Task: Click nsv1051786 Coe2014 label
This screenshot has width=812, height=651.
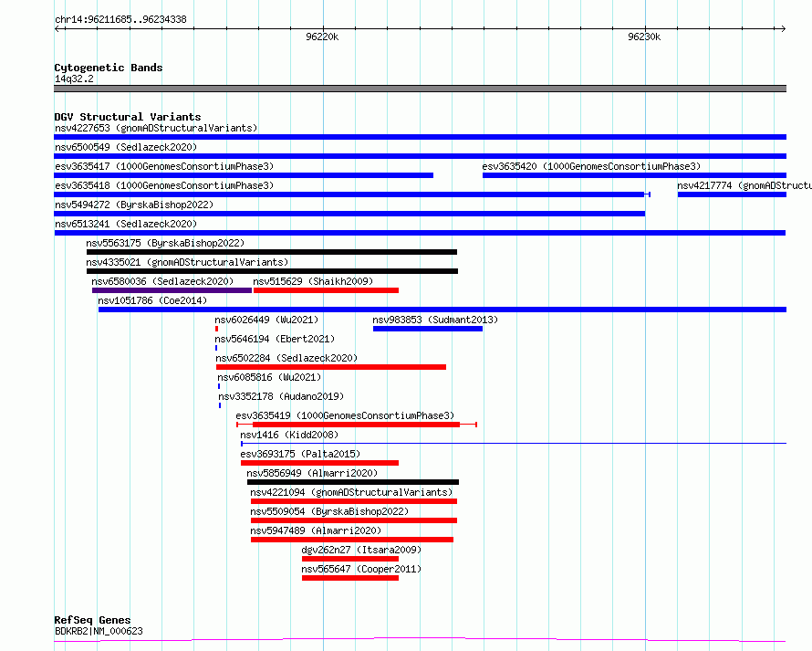Action: pyautogui.click(x=152, y=300)
